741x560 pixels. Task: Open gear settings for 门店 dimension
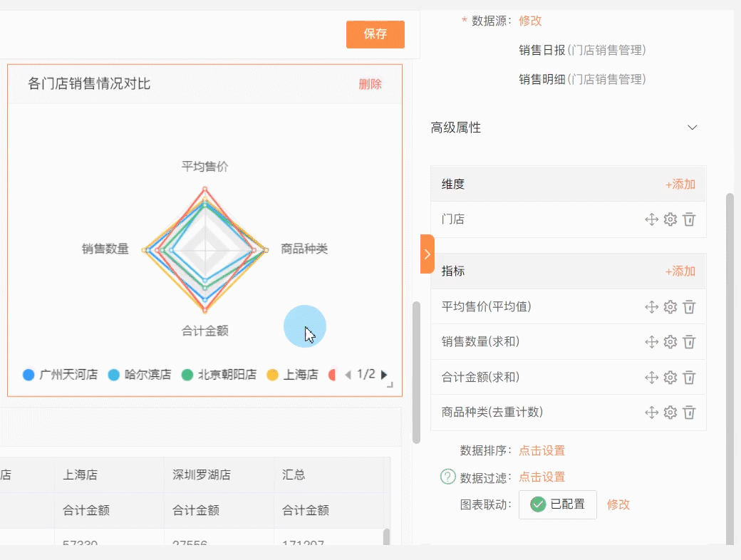(670, 219)
